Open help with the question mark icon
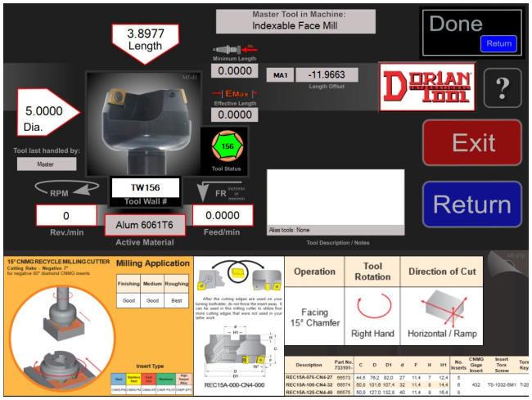Image resolution: width=532 pixels, height=400 pixels. coord(503,88)
